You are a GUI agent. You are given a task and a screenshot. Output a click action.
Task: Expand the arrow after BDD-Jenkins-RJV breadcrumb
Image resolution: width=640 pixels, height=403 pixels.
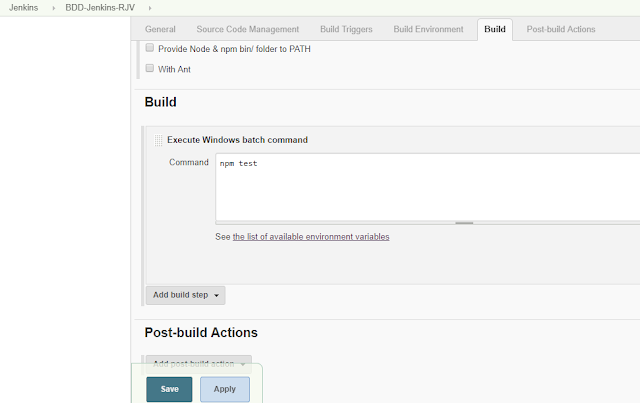[149, 8]
